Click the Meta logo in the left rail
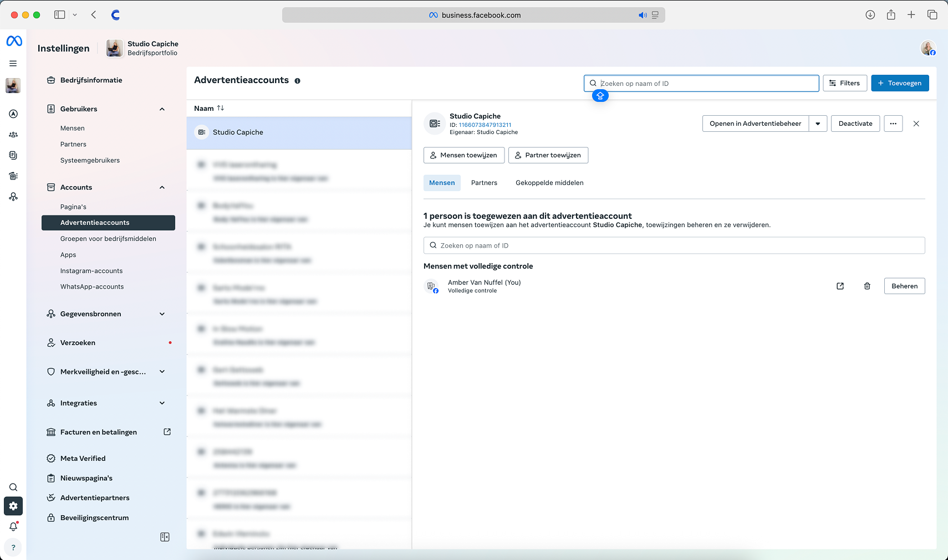 click(x=14, y=41)
